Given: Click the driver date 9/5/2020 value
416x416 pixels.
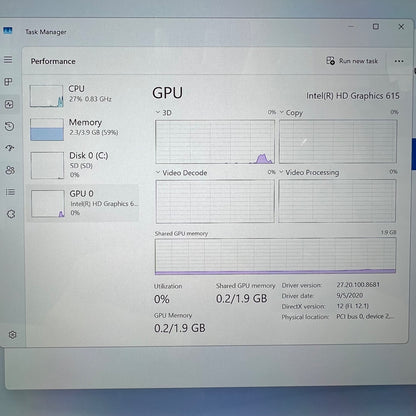Looking at the screenshot, I should tap(350, 295).
